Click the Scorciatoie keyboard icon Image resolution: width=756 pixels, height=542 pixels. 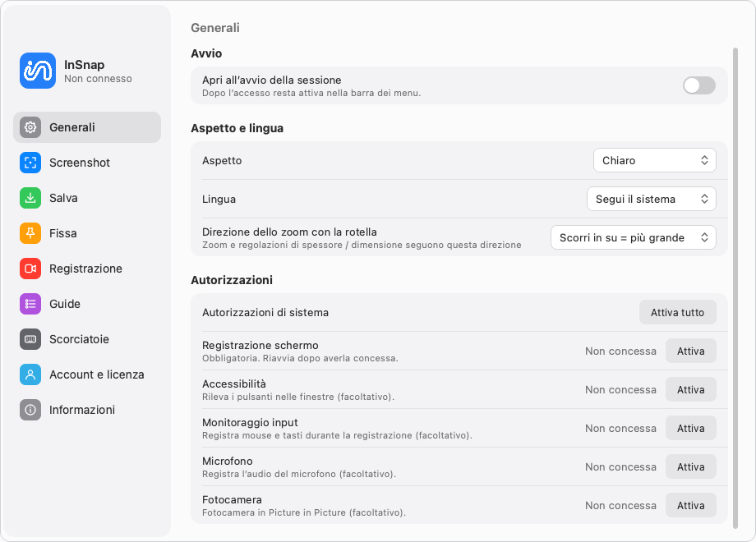[x=30, y=339]
